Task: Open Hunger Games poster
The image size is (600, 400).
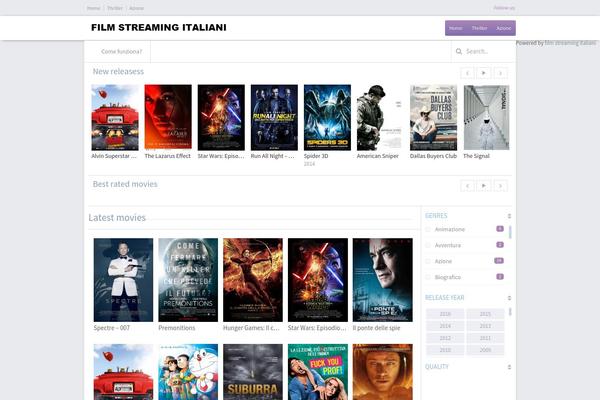Action: 253,280
